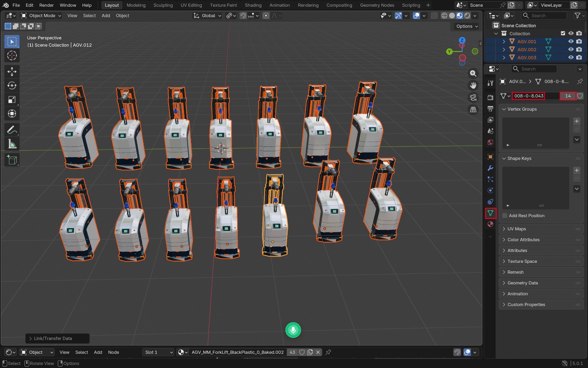Activate the Rotate tool
Viewport: 588px width, 368px height.
coord(12,85)
